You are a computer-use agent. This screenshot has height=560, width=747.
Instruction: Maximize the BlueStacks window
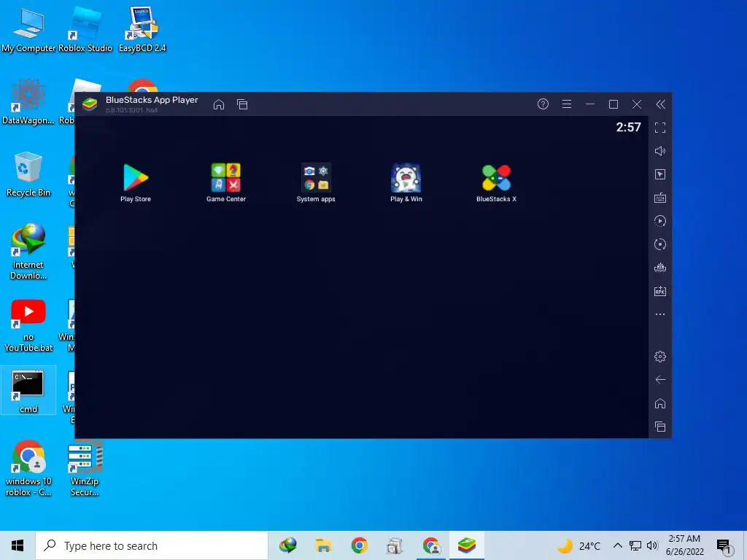pyautogui.click(x=613, y=104)
